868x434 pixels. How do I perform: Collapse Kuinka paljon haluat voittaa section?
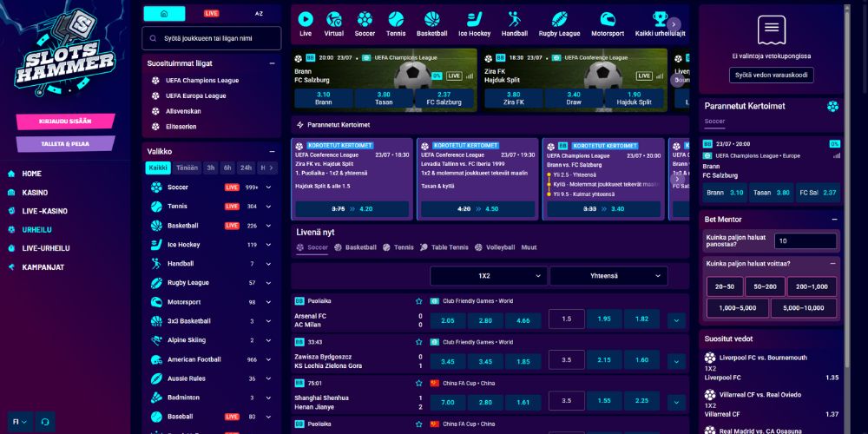pyautogui.click(x=832, y=264)
